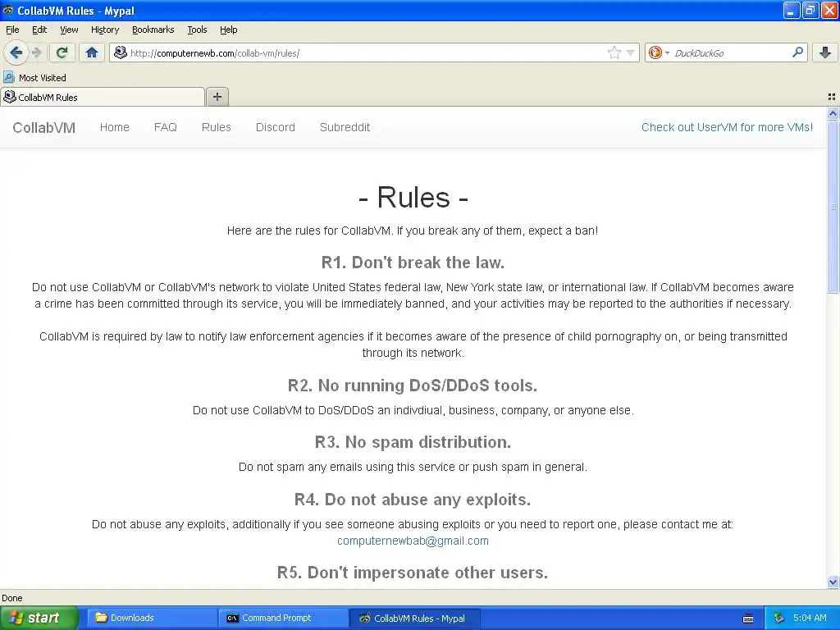
Task: Open the Rules nav link
Action: tap(217, 127)
